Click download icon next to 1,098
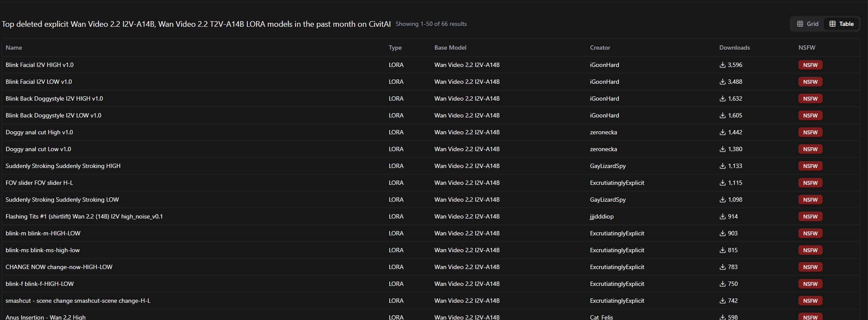The image size is (868, 320). point(722,200)
